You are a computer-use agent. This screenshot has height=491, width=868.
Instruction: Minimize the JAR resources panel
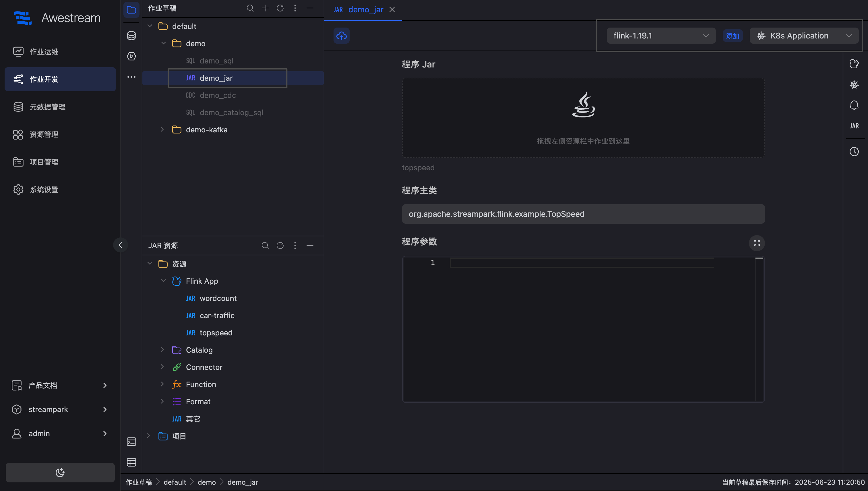[x=310, y=246]
